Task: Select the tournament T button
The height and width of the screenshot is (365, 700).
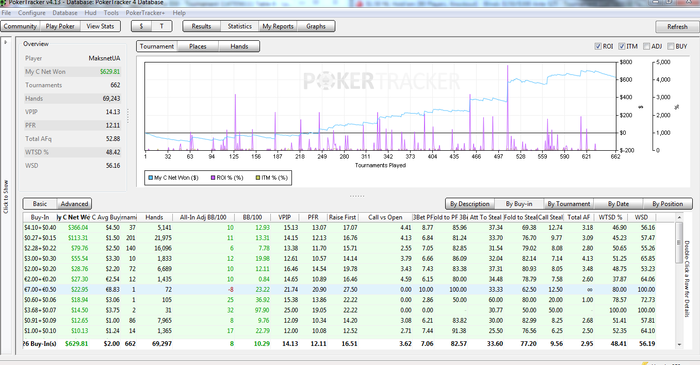Action: click(162, 26)
